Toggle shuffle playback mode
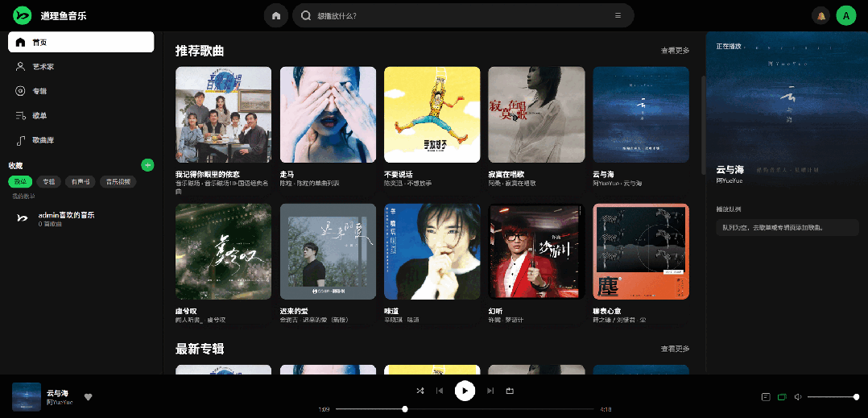The width and height of the screenshot is (868, 418). [420, 391]
